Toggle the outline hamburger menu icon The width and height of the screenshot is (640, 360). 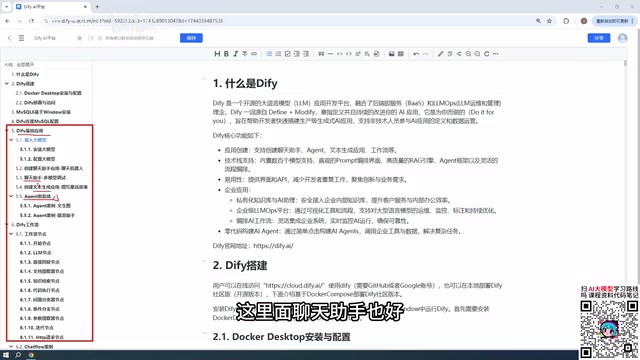coord(21,38)
